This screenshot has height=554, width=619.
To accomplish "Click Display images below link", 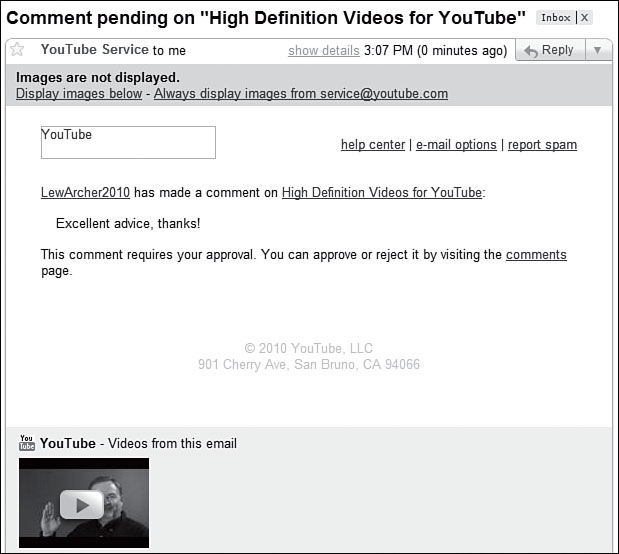I will click(79, 94).
